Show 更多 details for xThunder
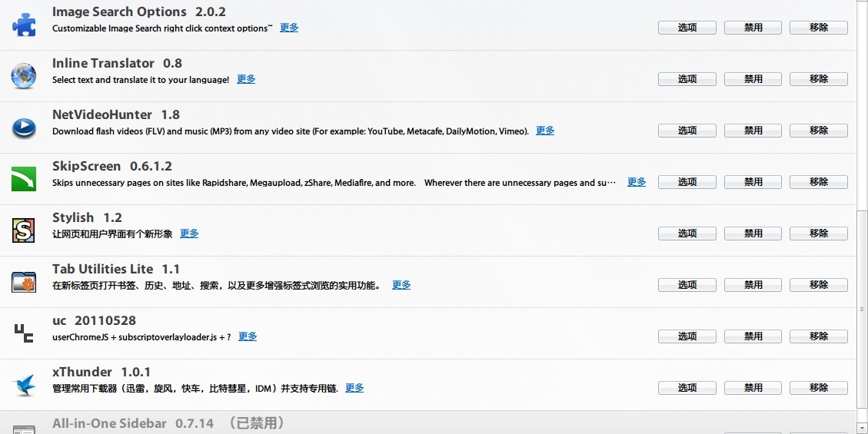 click(355, 388)
